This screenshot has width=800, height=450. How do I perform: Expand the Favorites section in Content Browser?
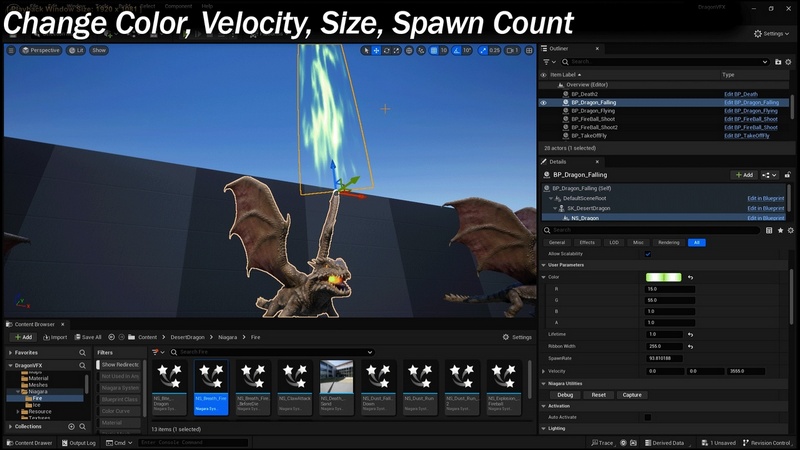pyautogui.click(x=11, y=352)
